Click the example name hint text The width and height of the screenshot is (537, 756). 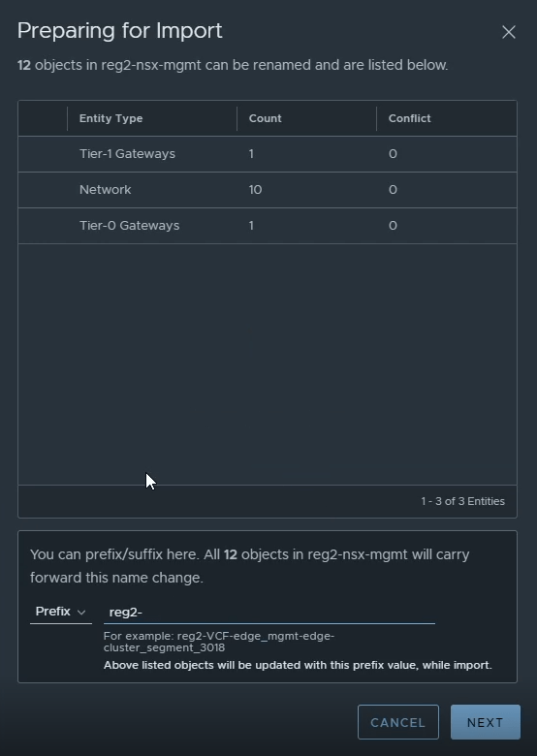click(x=219, y=642)
